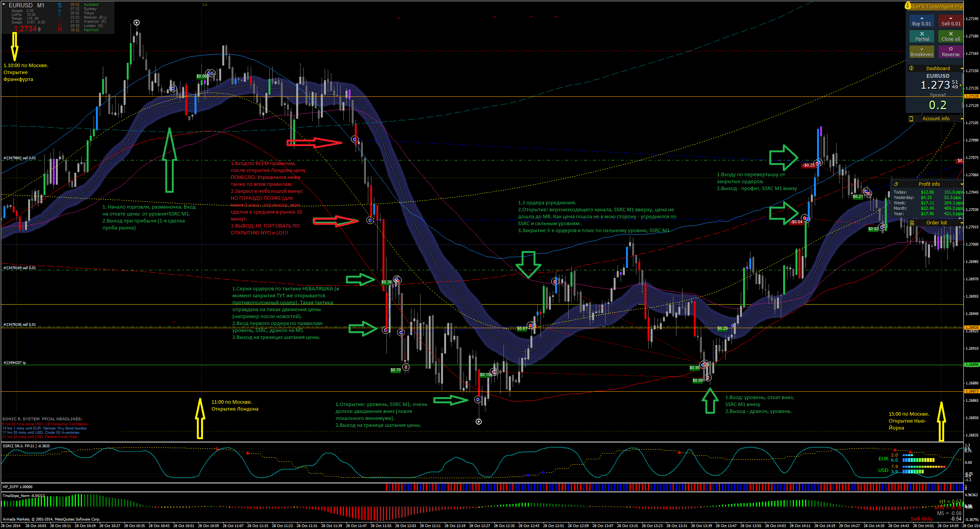Click the $0.70 trade profit label
This screenshot has width=980, height=529.
[396, 370]
